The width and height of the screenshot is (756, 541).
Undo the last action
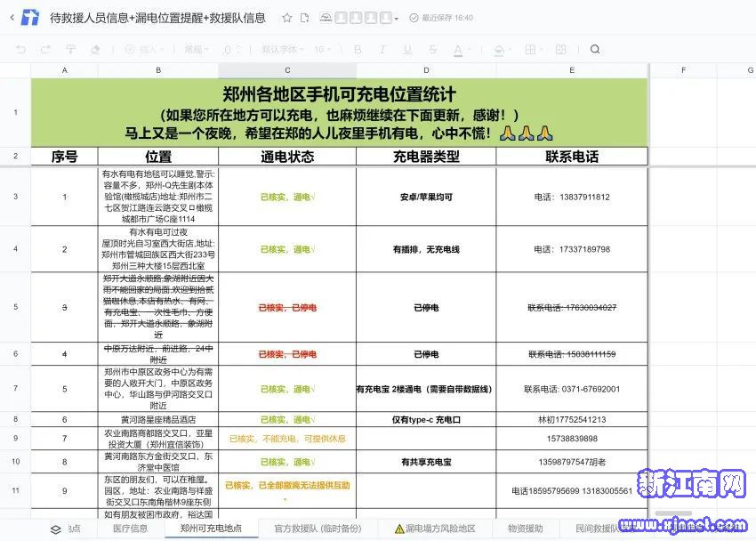point(20,49)
